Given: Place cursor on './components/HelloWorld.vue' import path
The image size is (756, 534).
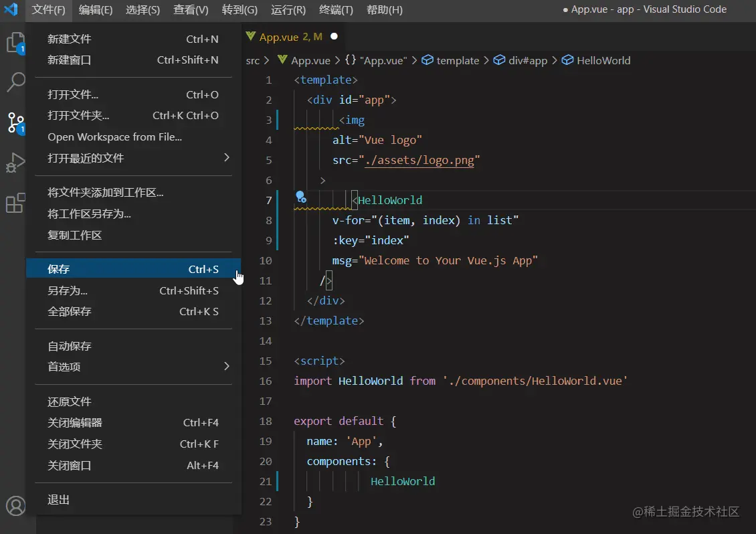Looking at the screenshot, I should point(535,381).
